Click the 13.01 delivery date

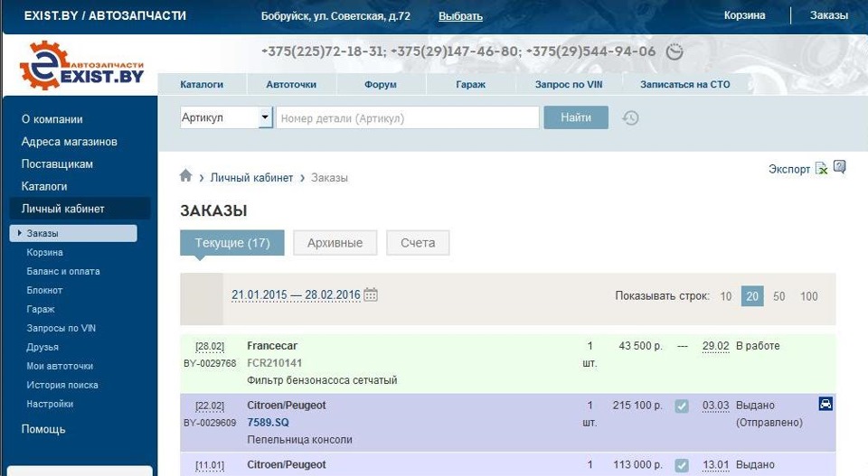pyautogui.click(x=716, y=465)
